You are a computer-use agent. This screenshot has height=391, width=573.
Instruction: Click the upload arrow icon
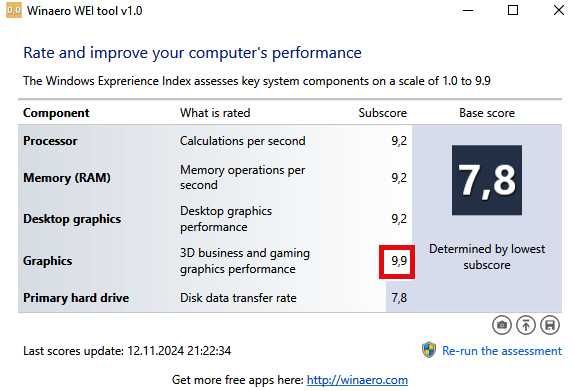coord(525,324)
